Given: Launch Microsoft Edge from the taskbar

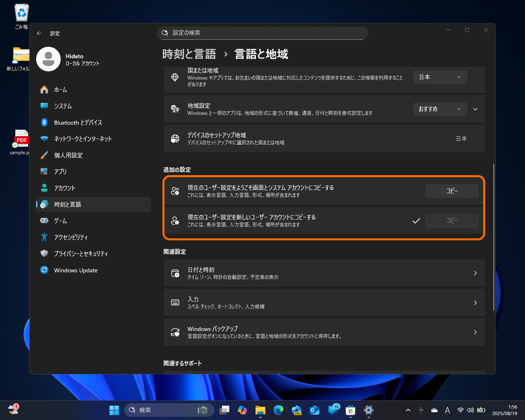Looking at the screenshot, I should (278, 410).
